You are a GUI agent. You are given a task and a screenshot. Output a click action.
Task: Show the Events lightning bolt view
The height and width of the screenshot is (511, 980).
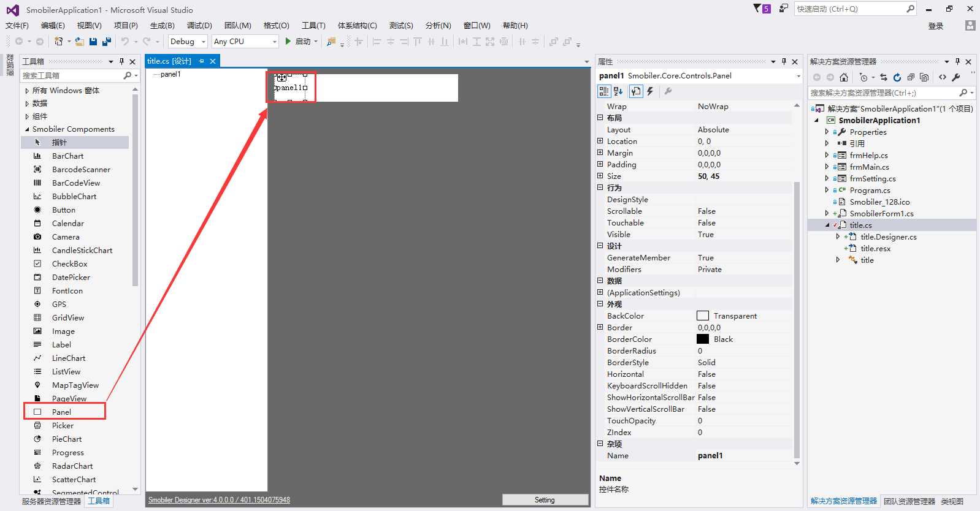click(650, 91)
